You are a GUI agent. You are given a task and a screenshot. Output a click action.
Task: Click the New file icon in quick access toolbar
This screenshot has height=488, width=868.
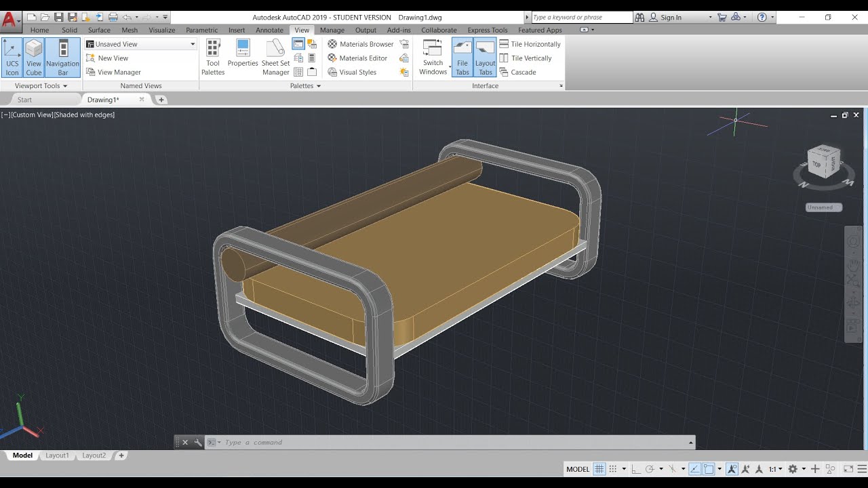coord(31,17)
